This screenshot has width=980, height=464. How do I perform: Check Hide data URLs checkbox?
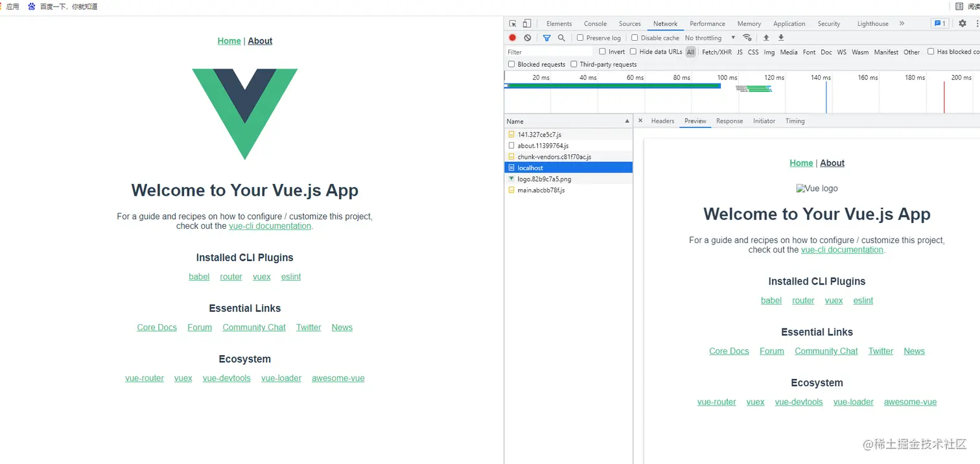[633, 51]
